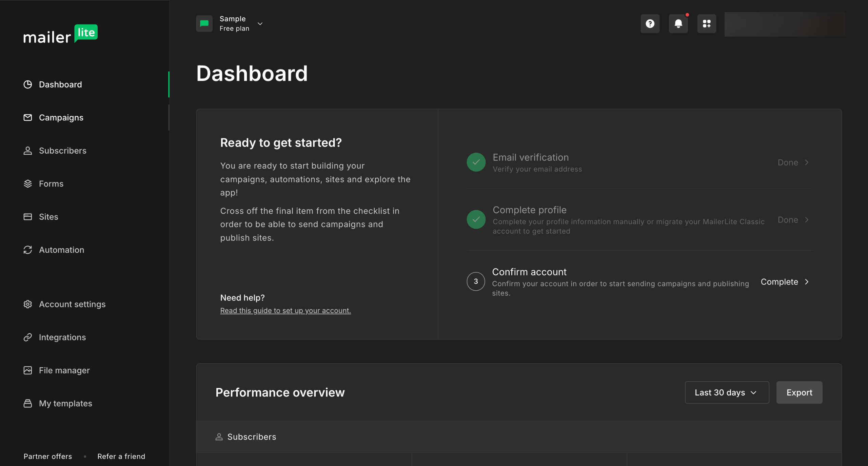
Task: Click the apps grid icon
Action: [x=707, y=24]
